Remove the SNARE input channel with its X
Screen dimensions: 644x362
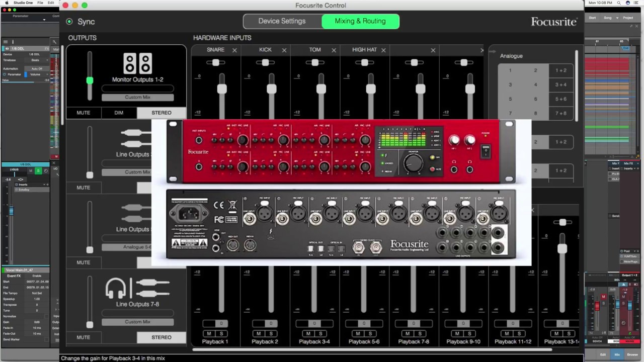coord(234,50)
